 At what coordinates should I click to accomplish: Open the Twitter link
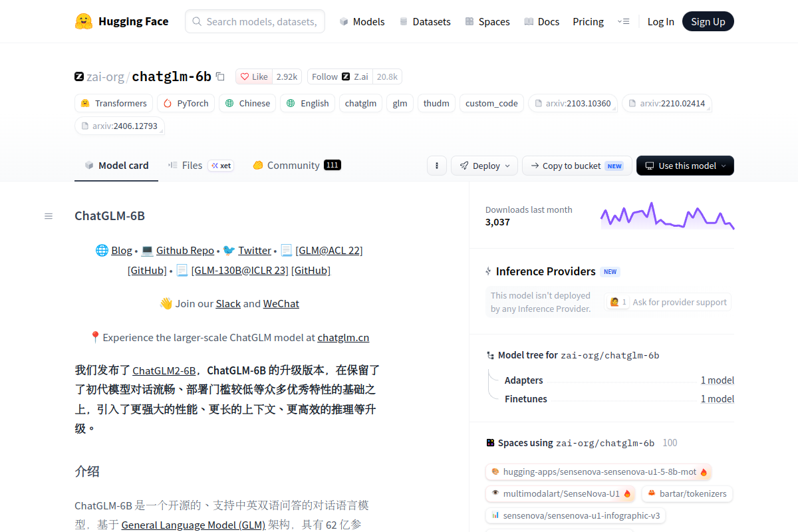pyautogui.click(x=255, y=251)
